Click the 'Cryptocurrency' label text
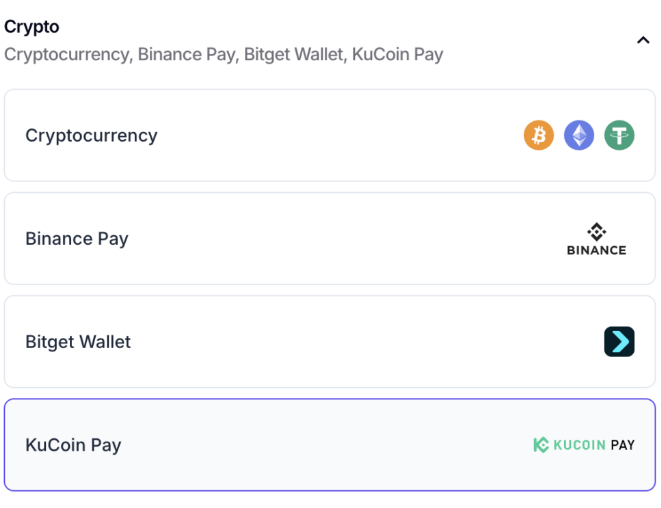Image resolution: width=661 pixels, height=508 pixels. pyautogui.click(x=91, y=135)
